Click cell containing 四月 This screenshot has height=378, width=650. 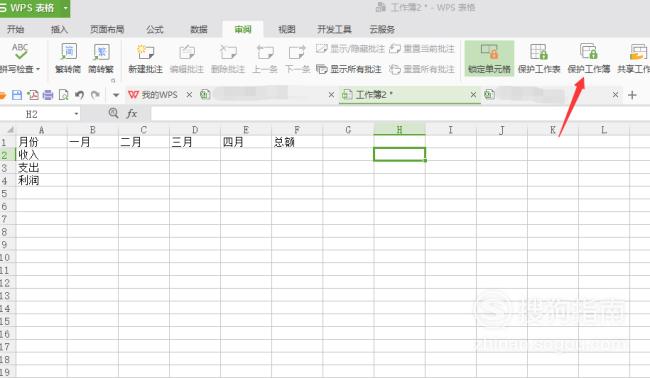tap(246, 142)
